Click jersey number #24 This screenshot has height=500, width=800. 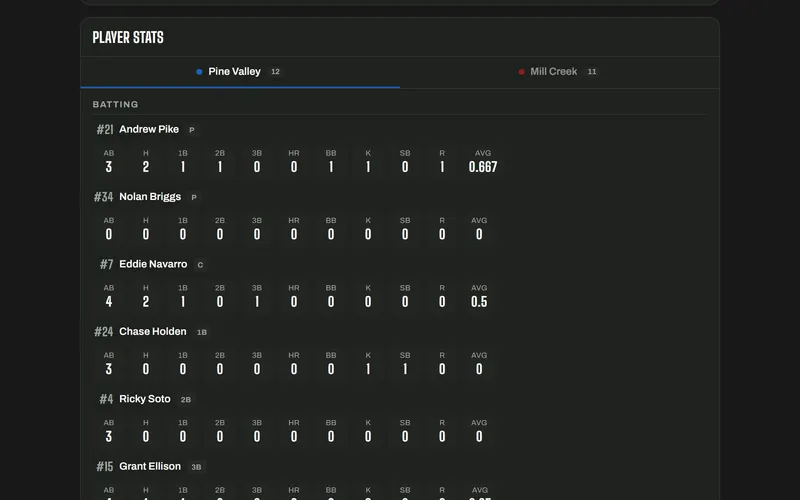pos(104,332)
